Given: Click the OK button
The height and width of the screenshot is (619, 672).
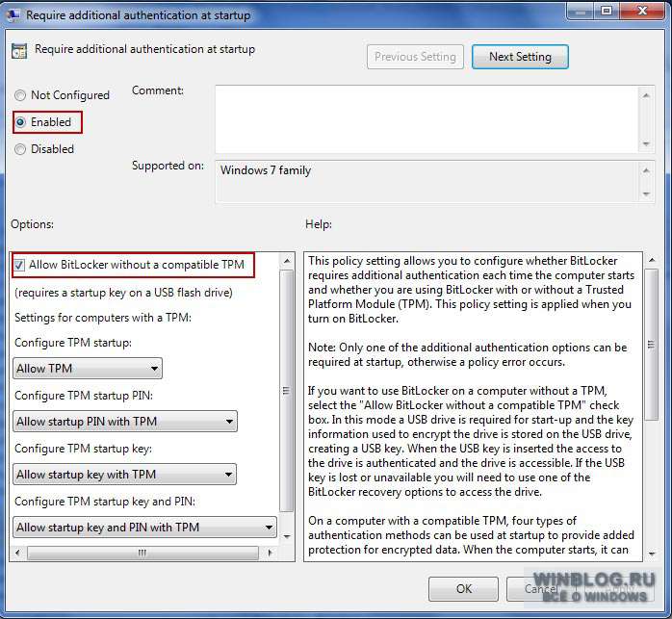Looking at the screenshot, I should tap(463, 589).
